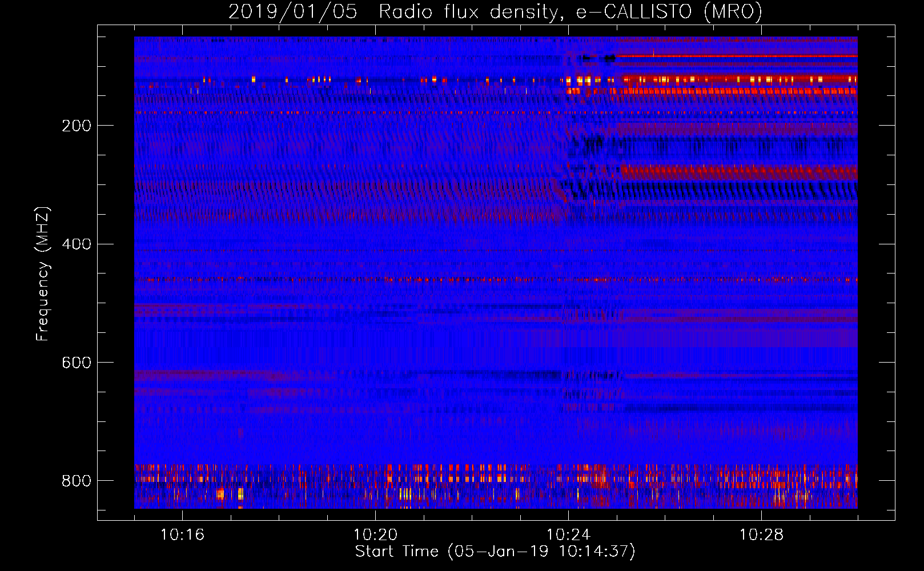Click the 400 frequency tick label
This screenshot has height=571, width=924.
(77, 244)
